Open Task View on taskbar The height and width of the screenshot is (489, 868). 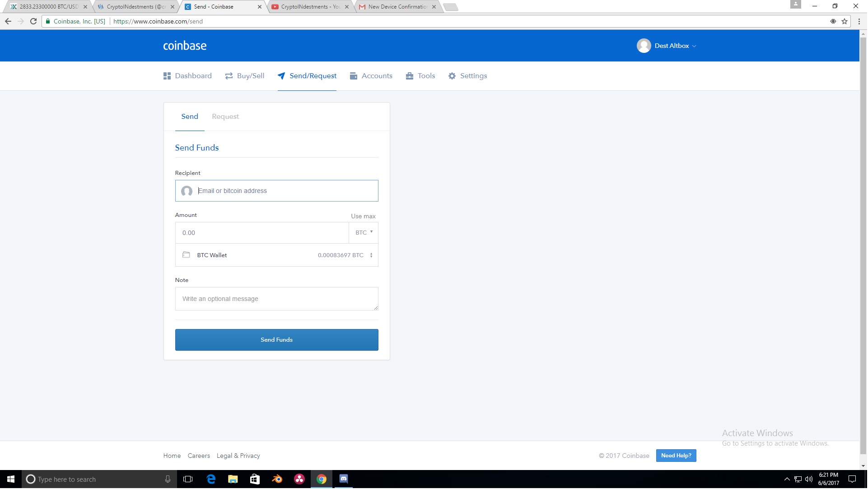[x=188, y=479]
